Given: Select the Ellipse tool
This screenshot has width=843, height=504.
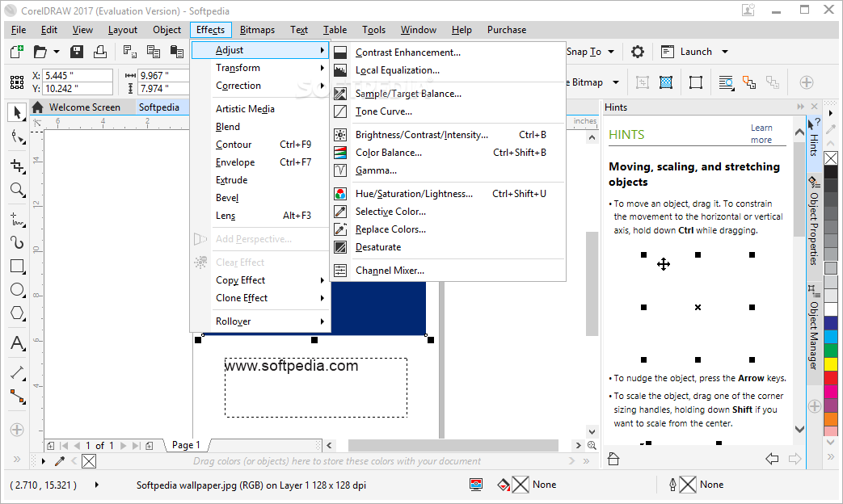Looking at the screenshot, I should [x=17, y=290].
